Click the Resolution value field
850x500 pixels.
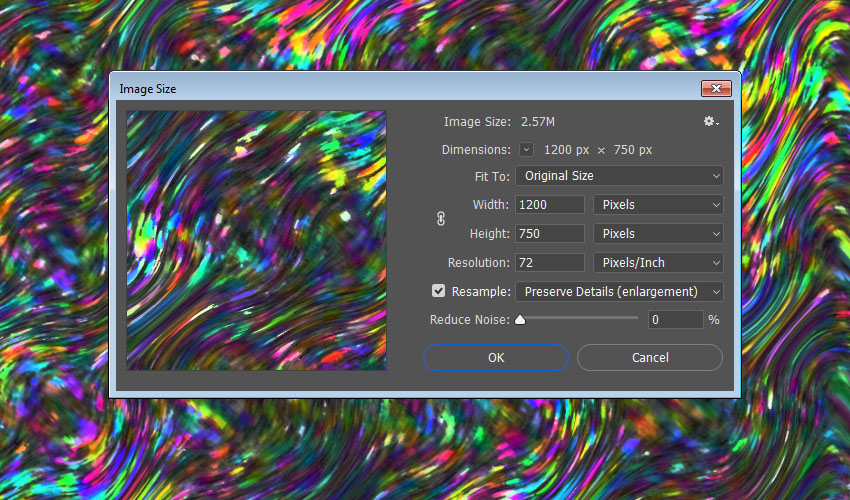point(549,263)
